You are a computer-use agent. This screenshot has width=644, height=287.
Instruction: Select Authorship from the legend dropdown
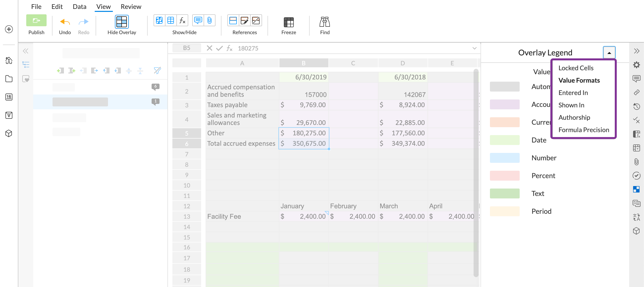tap(574, 117)
